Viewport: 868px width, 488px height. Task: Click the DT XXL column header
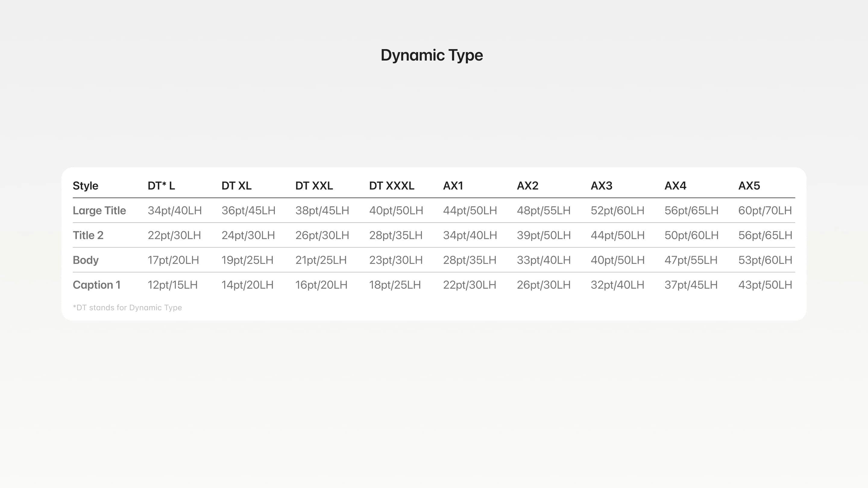tap(314, 186)
